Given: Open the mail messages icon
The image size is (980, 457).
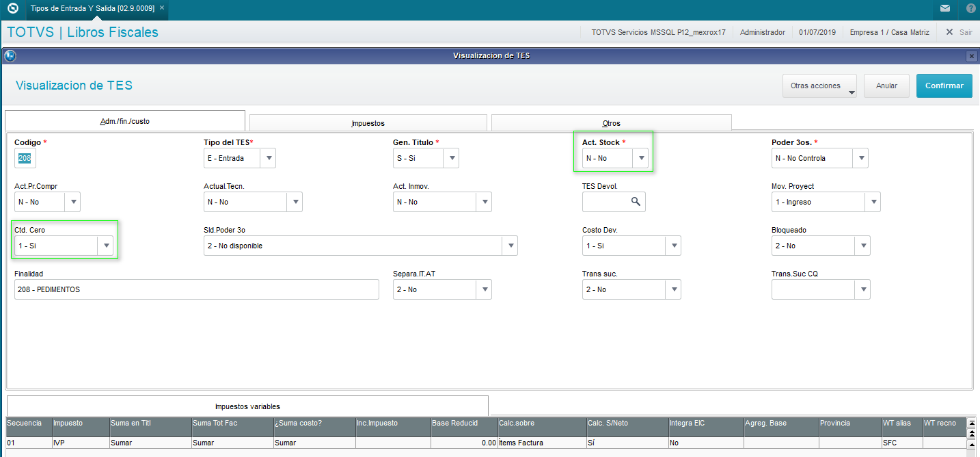Looking at the screenshot, I should [945, 9].
